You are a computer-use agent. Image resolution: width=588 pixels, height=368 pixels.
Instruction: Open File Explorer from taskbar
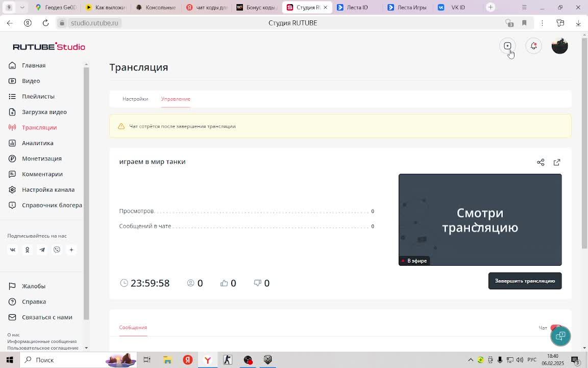(x=167, y=360)
